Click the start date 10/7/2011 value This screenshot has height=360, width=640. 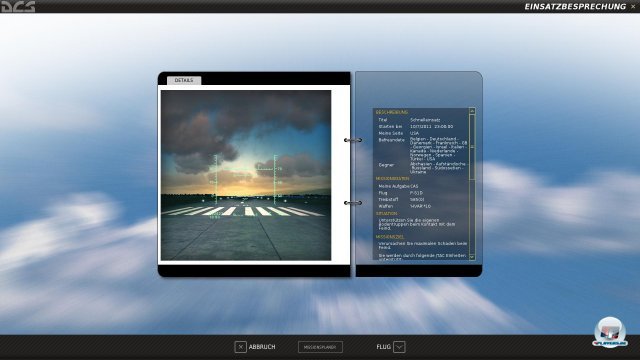click(431, 127)
